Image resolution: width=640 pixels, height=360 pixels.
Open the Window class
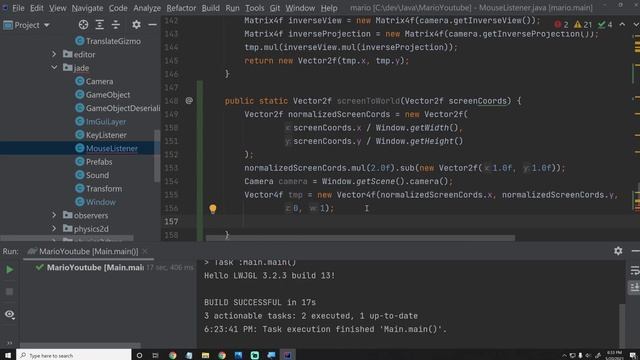click(100, 202)
